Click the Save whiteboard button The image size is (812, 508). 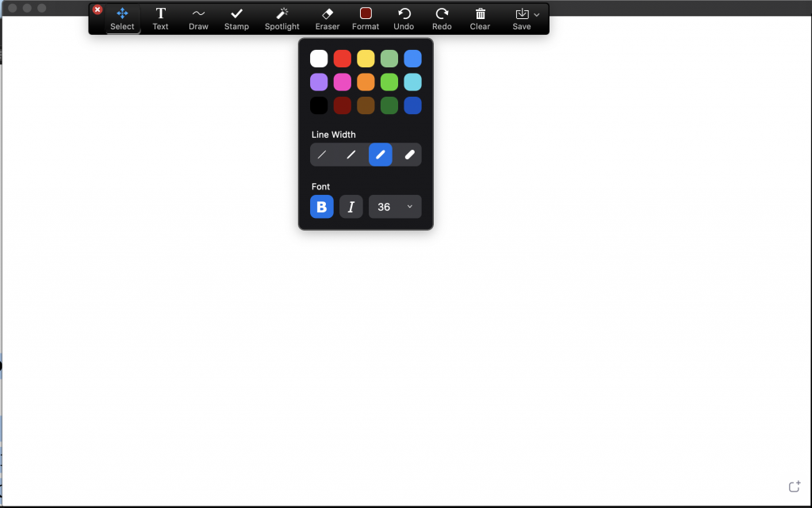pos(521,18)
